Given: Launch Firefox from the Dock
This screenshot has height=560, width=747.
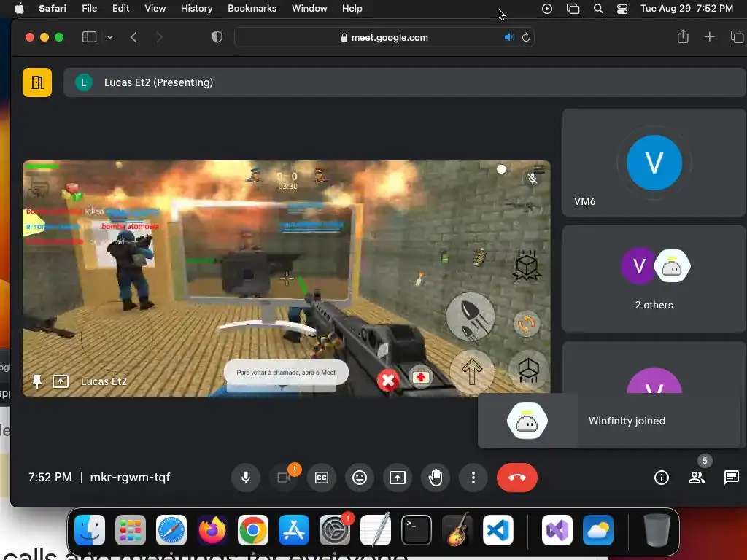Looking at the screenshot, I should [212, 530].
